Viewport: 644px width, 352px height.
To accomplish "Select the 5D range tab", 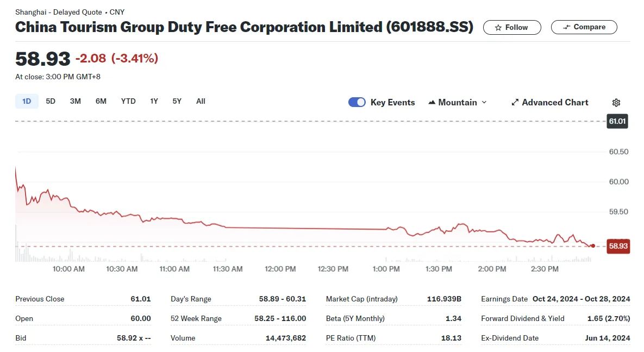I will pos(51,101).
